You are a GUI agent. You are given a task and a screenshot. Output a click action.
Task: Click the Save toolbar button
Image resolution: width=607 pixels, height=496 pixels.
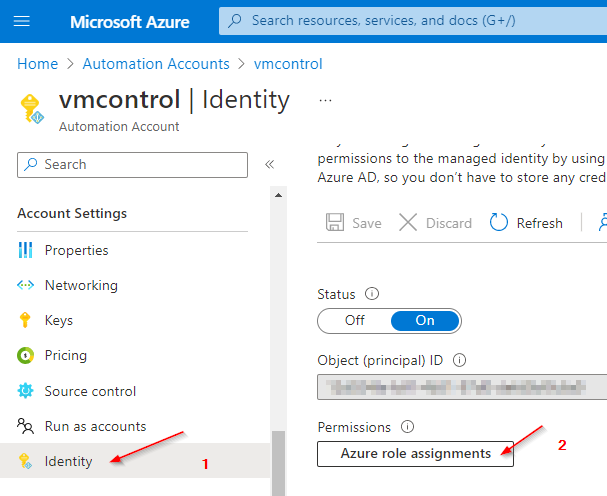(x=353, y=223)
